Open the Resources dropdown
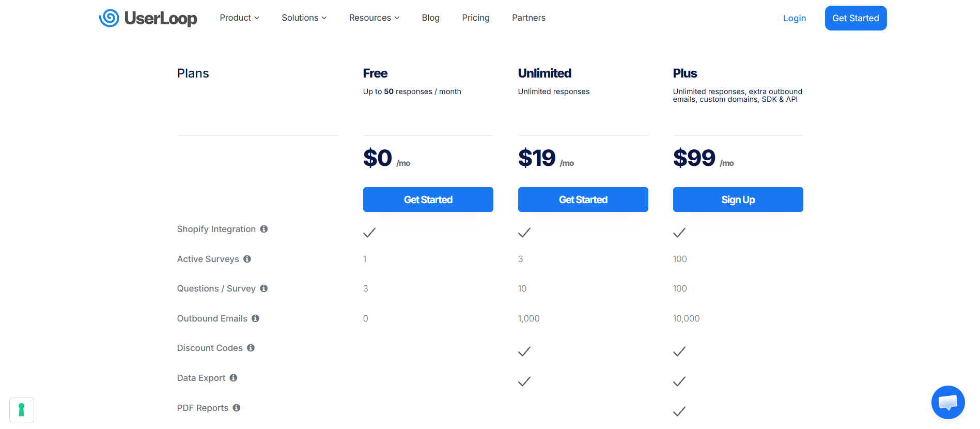 (x=374, y=18)
